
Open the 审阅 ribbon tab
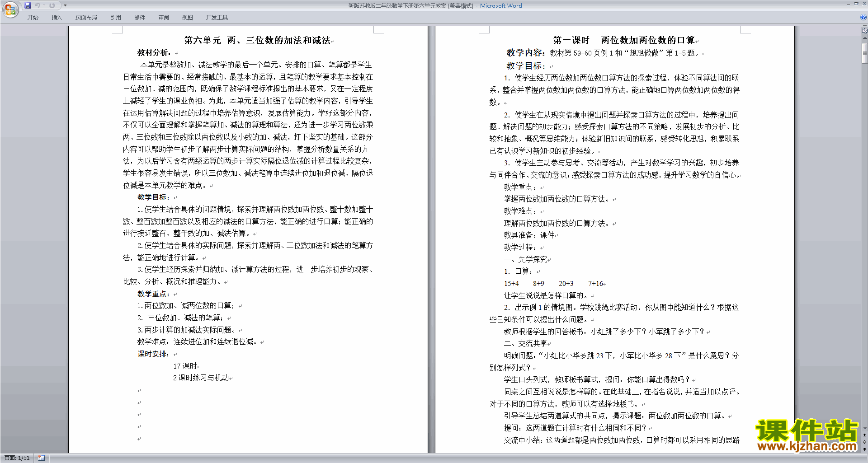[x=164, y=18]
